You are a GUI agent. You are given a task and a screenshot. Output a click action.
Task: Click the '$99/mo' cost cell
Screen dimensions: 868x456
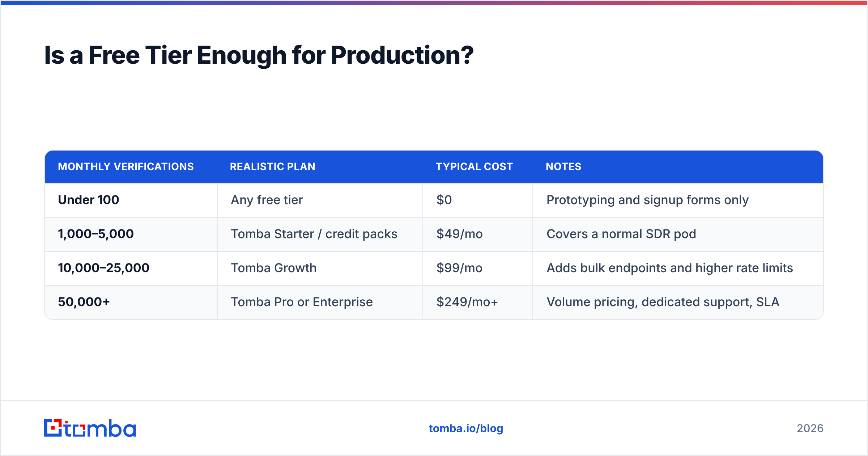coord(478,268)
